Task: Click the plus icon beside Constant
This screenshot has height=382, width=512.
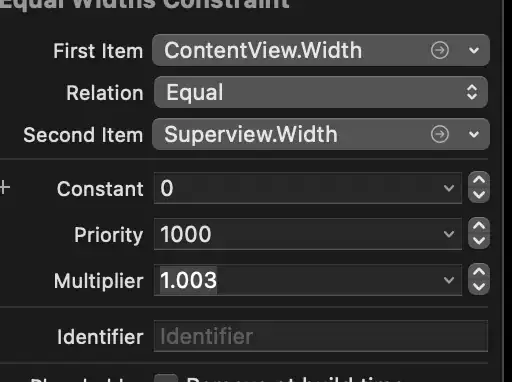Action: pyautogui.click(x=5, y=187)
